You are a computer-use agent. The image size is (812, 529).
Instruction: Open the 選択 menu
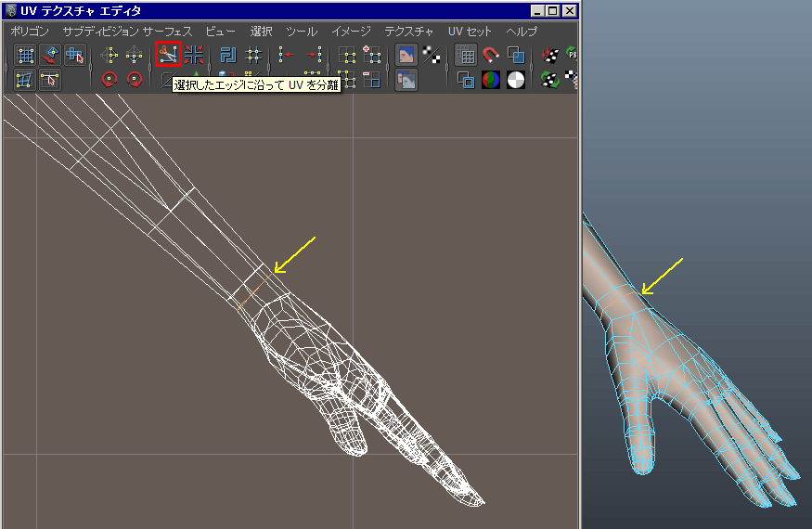tap(261, 32)
